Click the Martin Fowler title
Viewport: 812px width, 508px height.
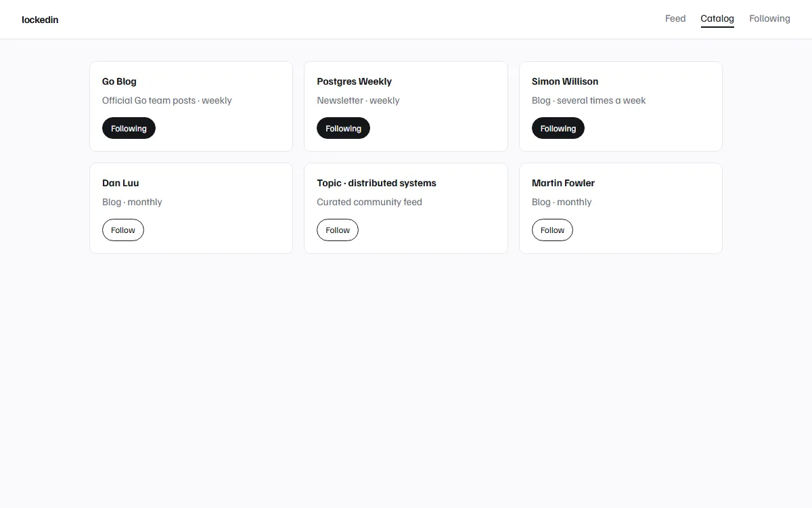coord(563,183)
